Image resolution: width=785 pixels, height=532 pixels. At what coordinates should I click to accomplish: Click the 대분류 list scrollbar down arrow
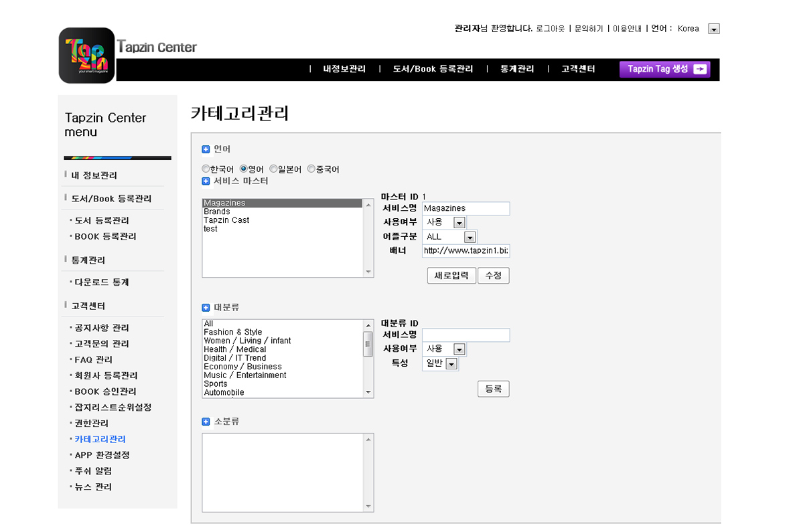(x=368, y=393)
